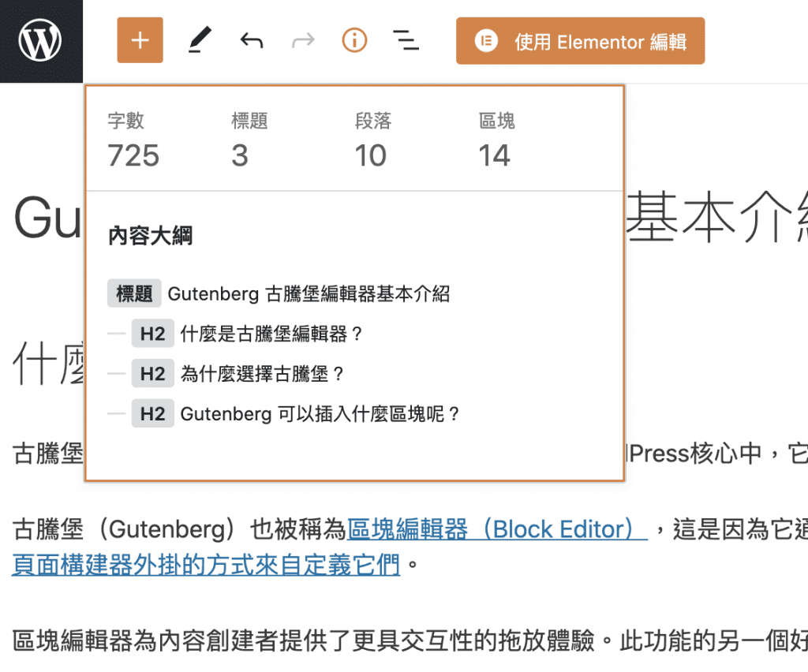Screen dimensions: 808x672
Task: Open the 區塊編輯器（Block Editor） link
Action: pyautogui.click(x=497, y=529)
